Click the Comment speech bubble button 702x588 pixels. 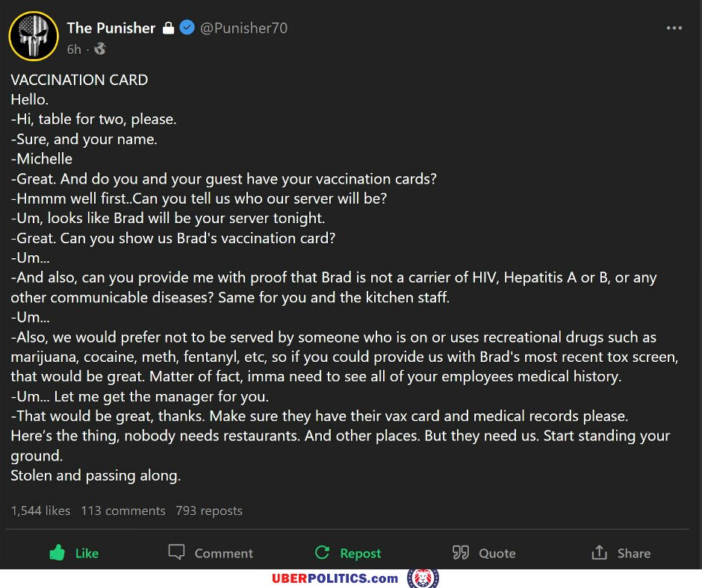coord(211,553)
